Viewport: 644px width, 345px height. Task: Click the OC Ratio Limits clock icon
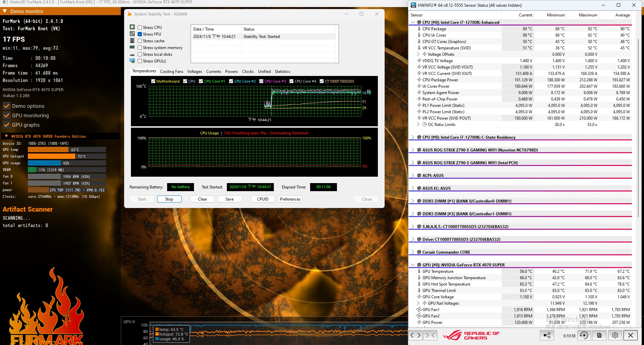click(425, 124)
